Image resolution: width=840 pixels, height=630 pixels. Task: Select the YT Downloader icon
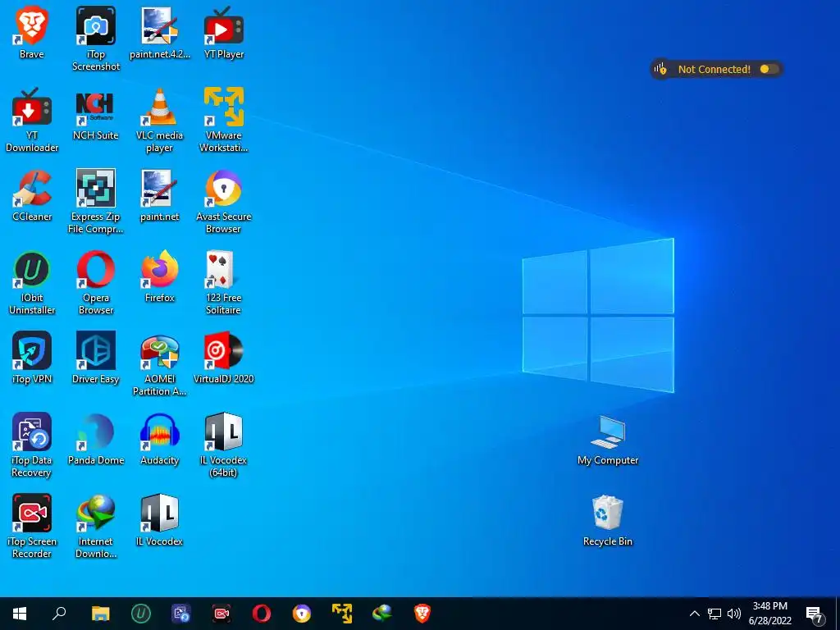tap(32, 120)
